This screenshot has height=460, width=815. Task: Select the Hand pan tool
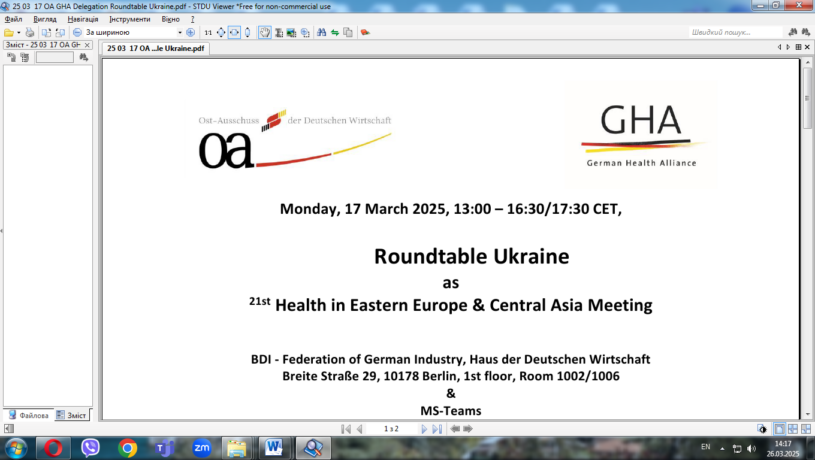(x=264, y=32)
